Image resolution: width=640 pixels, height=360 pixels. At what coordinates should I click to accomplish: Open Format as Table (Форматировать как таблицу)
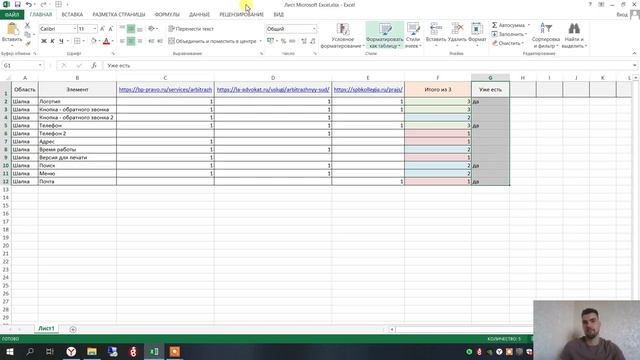384,36
